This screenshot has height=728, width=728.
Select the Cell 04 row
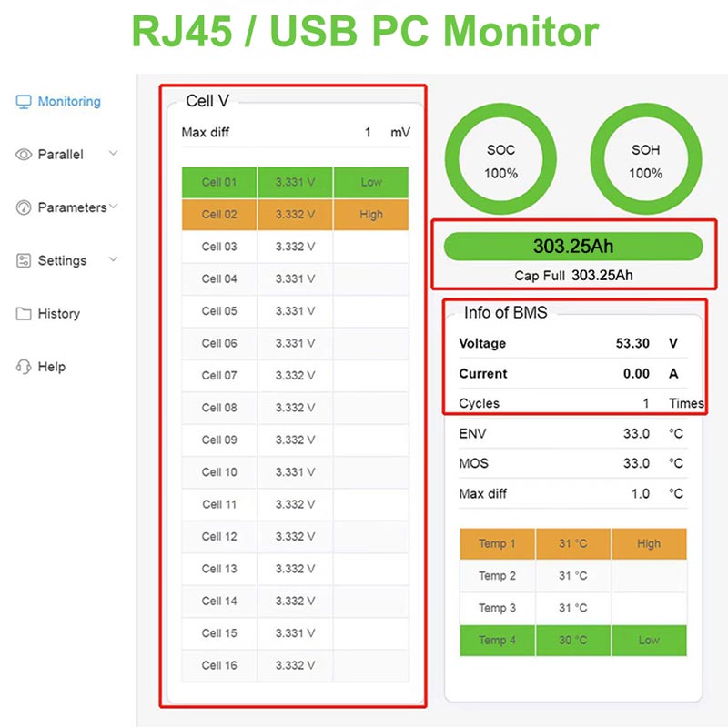[x=295, y=279]
